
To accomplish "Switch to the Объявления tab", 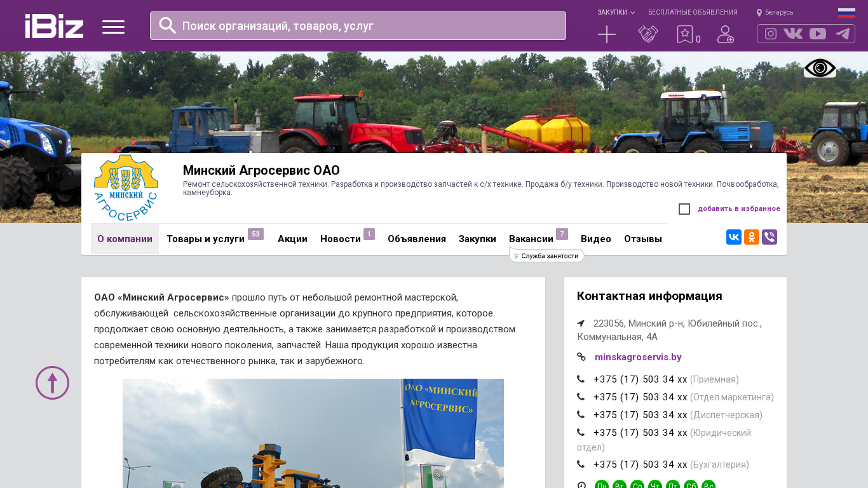I will point(417,239).
